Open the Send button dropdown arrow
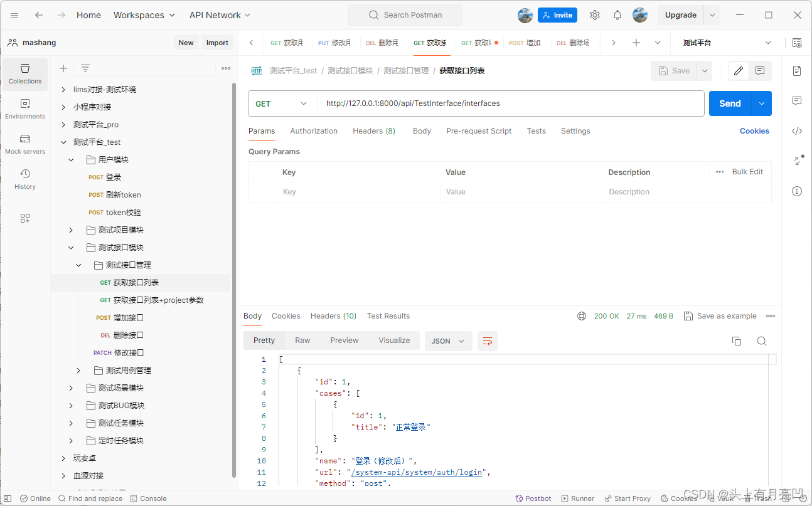The image size is (812, 506). [x=762, y=103]
